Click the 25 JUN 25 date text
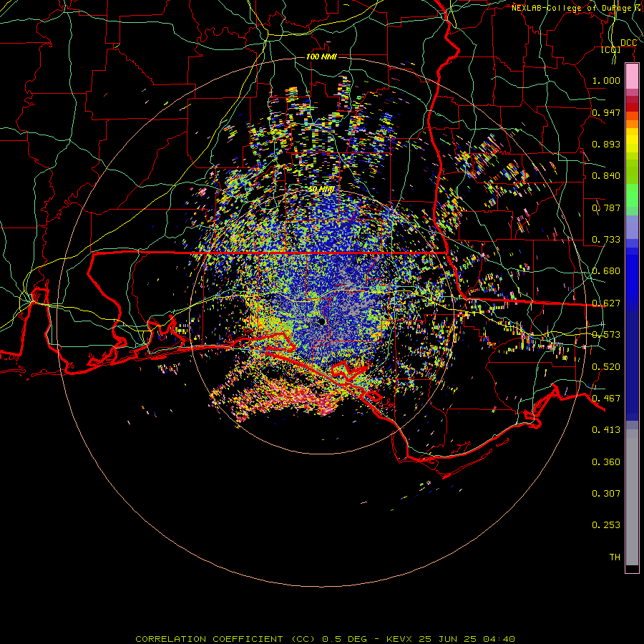644x644 pixels. click(448, 639)
